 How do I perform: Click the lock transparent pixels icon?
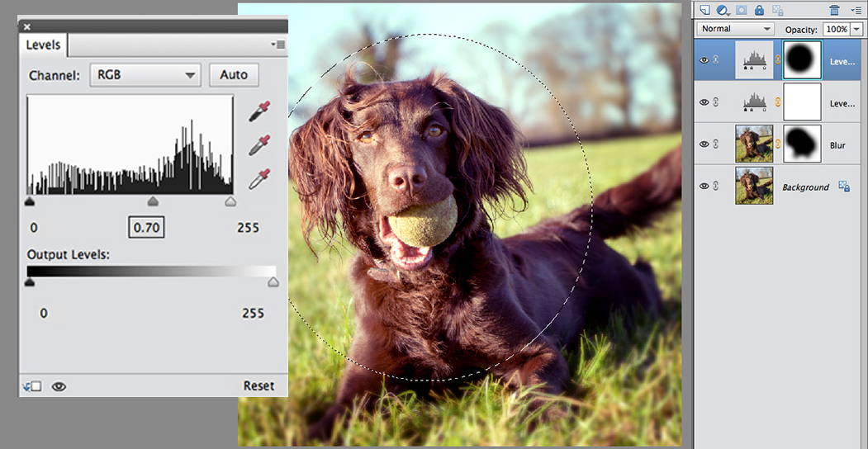(778, 10)
